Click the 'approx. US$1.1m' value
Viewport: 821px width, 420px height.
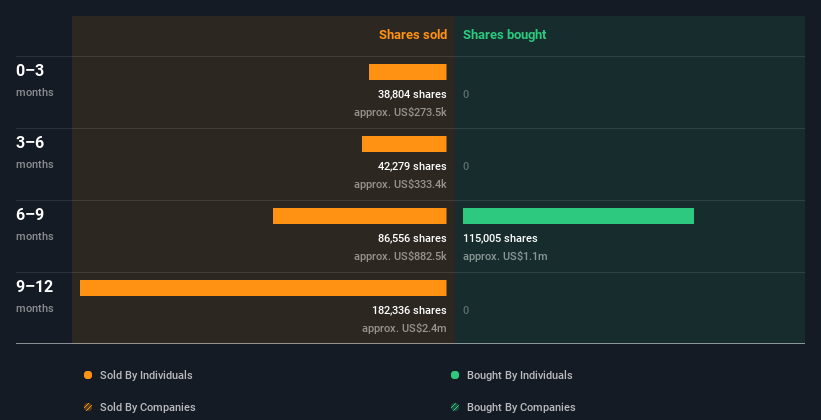coord(505,256)
